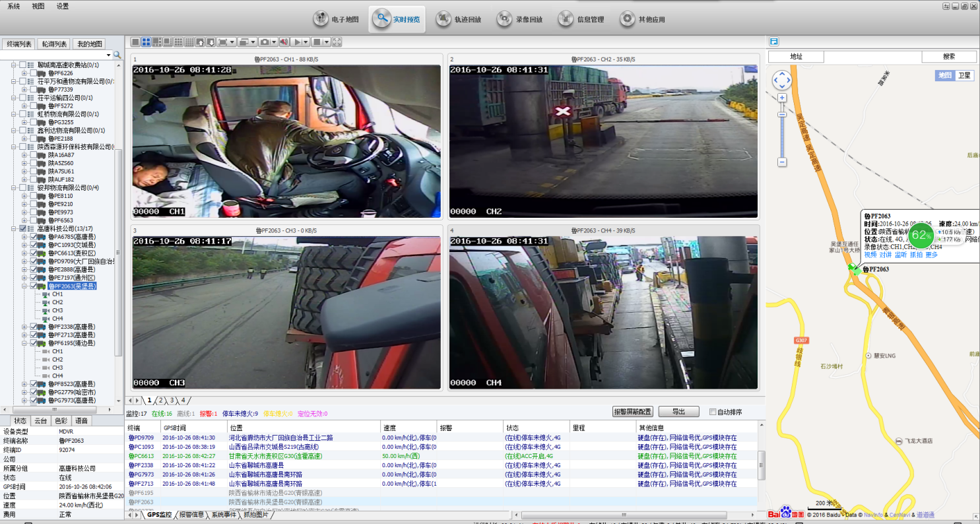This screenshot has height=524, width=980.
Task: Open the stop-all dropdown arrow
Action: (x=327, y=42)
